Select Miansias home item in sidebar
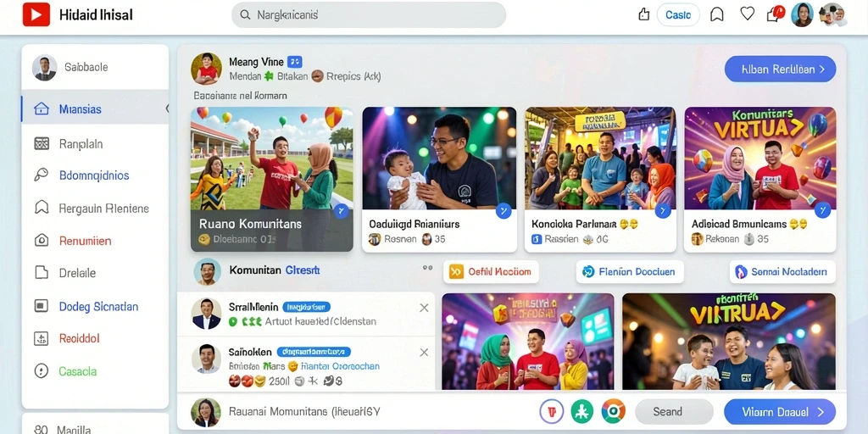 pyautogui.click(x=95, y=109)
